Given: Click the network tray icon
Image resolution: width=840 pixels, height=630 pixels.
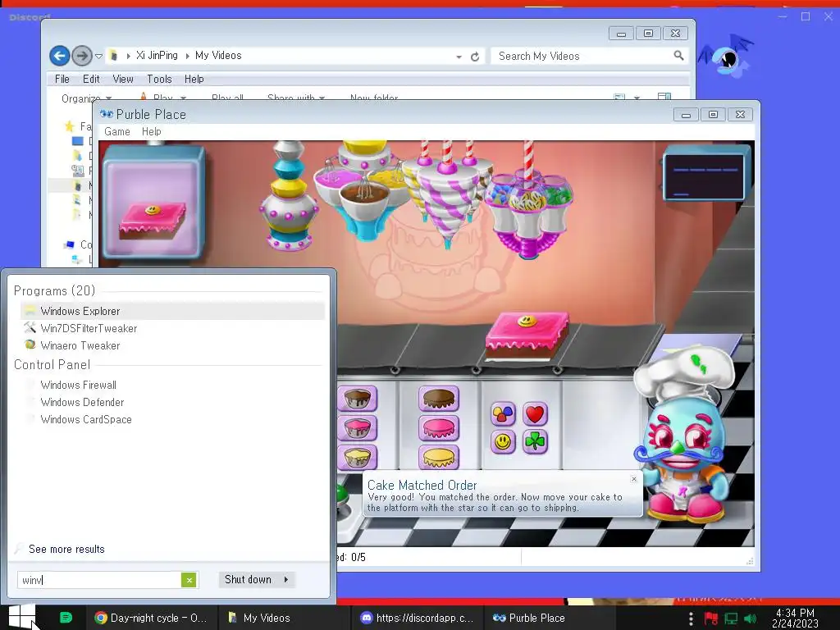Looking at the screenshot, I should (731, 619).
